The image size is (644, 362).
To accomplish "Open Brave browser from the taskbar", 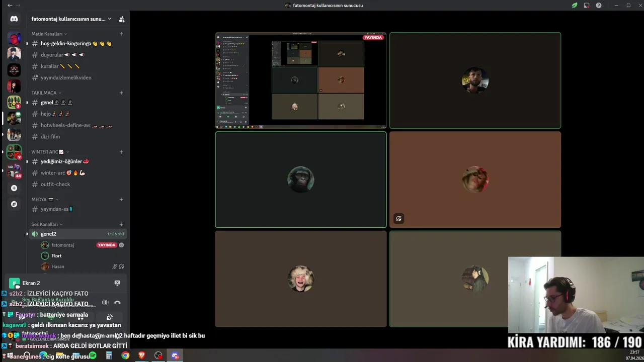I will click(142, 355).
